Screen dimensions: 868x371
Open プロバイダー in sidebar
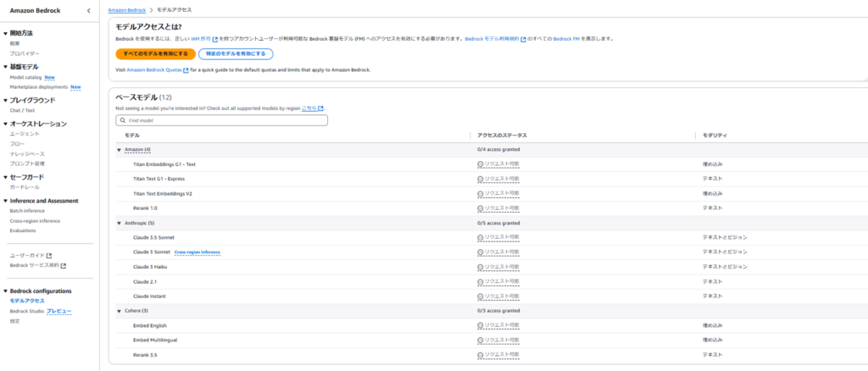25,53
